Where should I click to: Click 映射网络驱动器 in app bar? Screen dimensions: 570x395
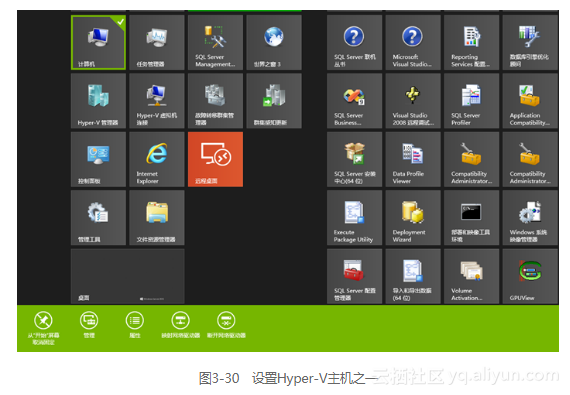[181, 325]
